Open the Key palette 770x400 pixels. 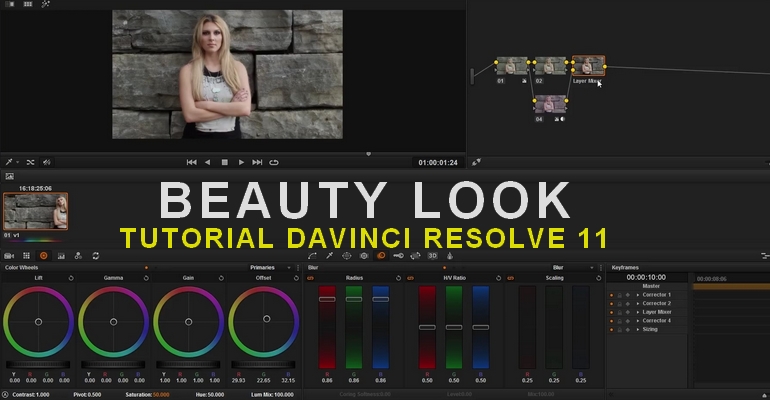coord(398,256)
